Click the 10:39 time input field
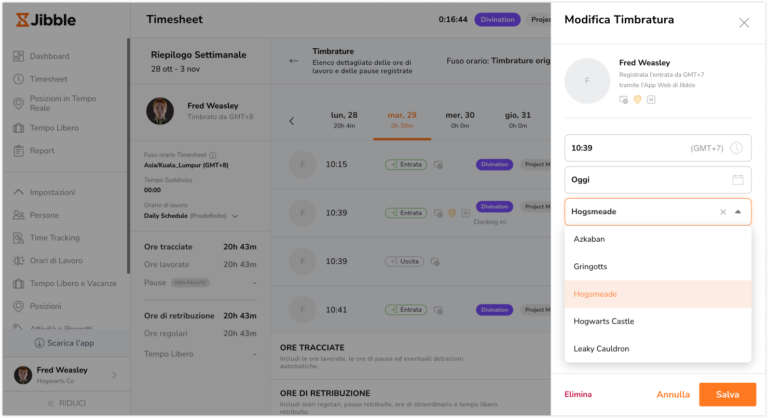 [x=658, y=148]
